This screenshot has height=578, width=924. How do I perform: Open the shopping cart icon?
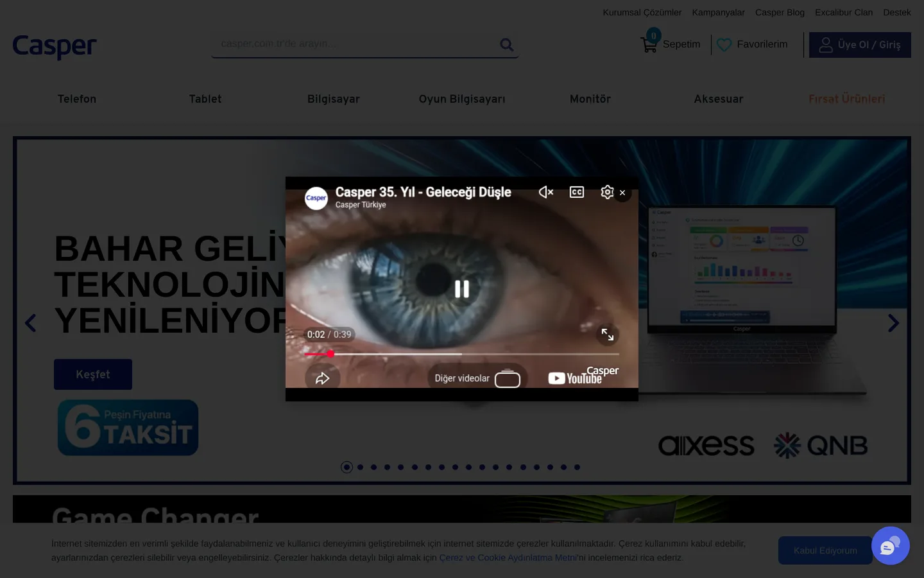click(649, 44)
